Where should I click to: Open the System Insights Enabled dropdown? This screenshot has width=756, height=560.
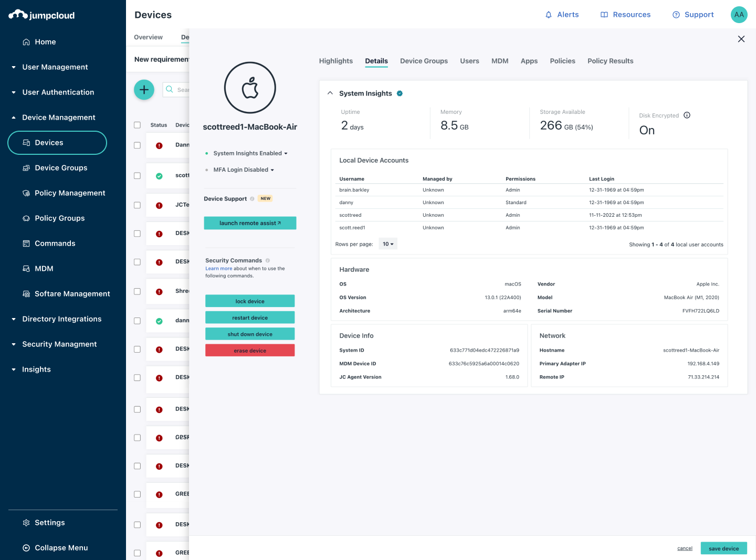250,153
